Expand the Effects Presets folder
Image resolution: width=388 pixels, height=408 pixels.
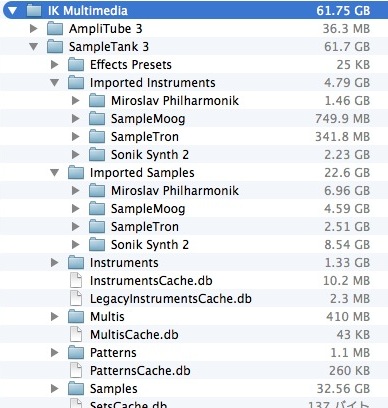55,65
